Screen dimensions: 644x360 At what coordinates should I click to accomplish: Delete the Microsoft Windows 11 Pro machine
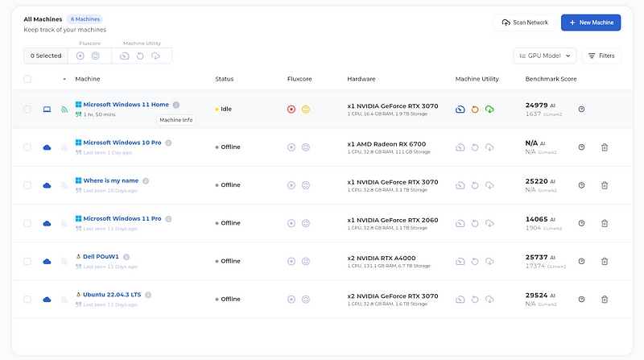pyautogui.click(x=605, y=223)
